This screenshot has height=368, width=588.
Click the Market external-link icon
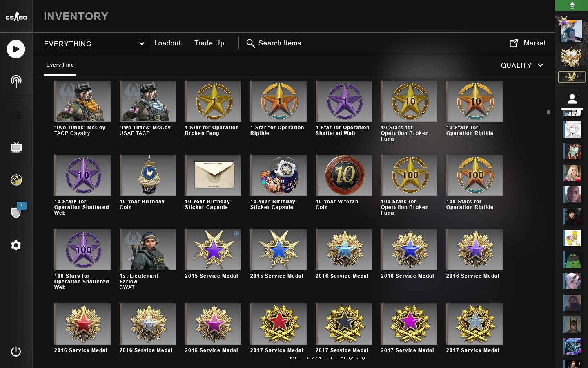point(514,43)
